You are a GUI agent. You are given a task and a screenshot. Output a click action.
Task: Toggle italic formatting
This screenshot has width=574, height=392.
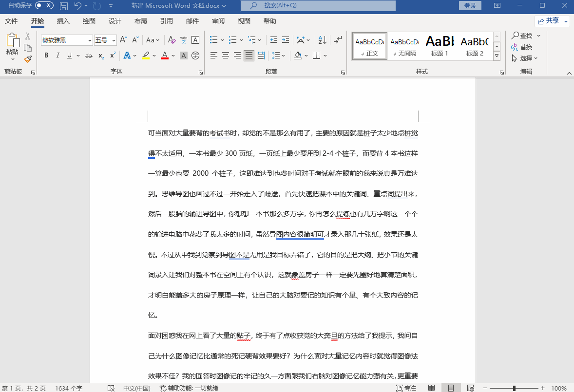tap(57, 56)
